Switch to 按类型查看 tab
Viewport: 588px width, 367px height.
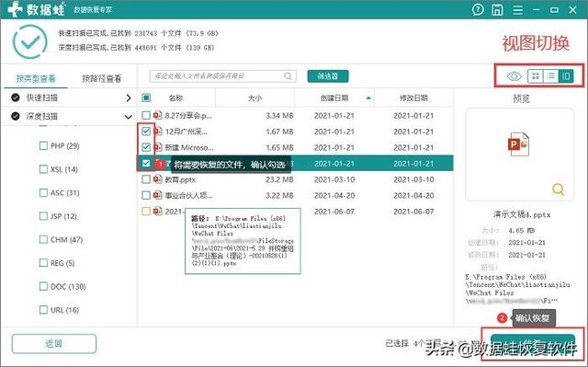click(36, 78)
